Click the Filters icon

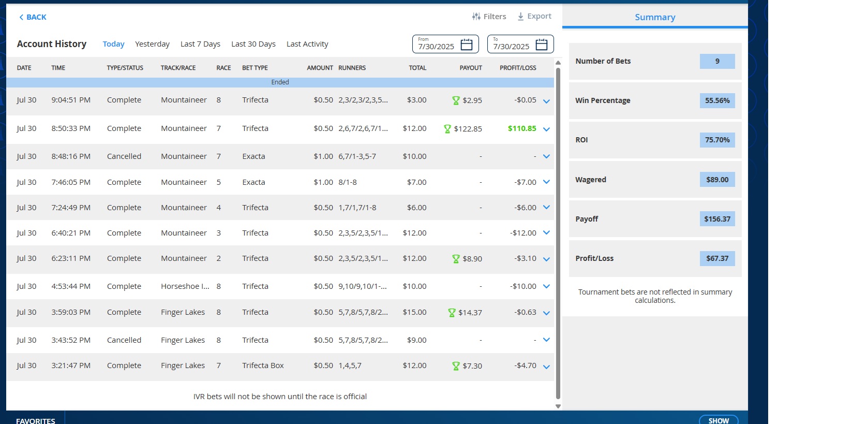(476, 17)
